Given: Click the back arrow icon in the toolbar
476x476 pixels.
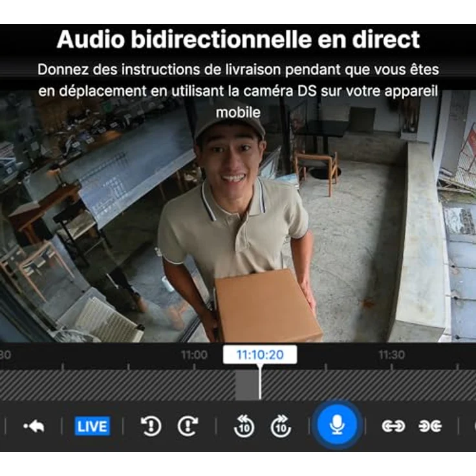Looking at the screenshot, I should click(34, 426).
